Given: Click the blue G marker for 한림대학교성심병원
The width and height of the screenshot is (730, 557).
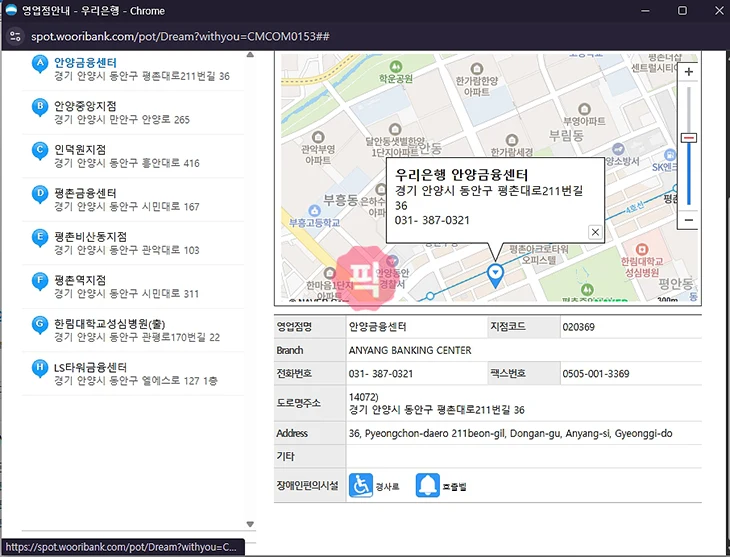Looking at the screenshot, I should click(40, 325).
